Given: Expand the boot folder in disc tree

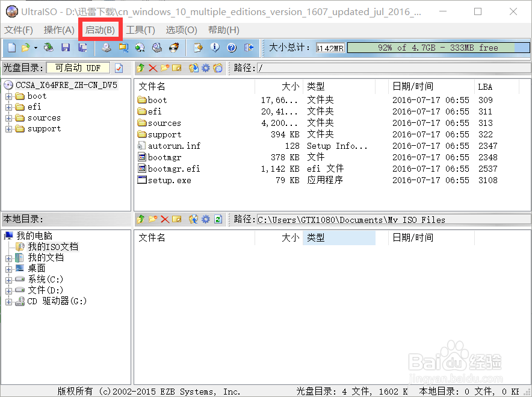Looking at the screenshot, I should (x=9, y=96).
